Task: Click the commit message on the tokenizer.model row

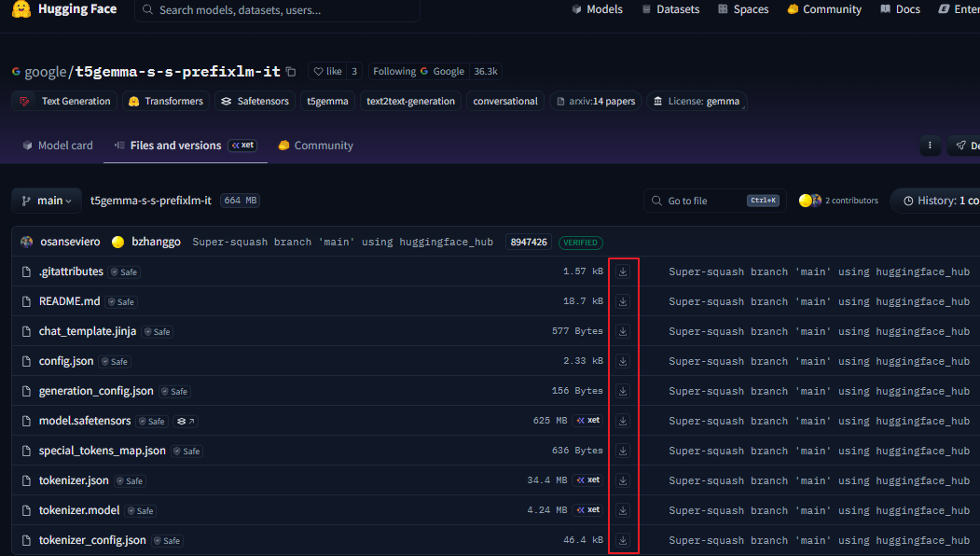Action: [820, 511]
